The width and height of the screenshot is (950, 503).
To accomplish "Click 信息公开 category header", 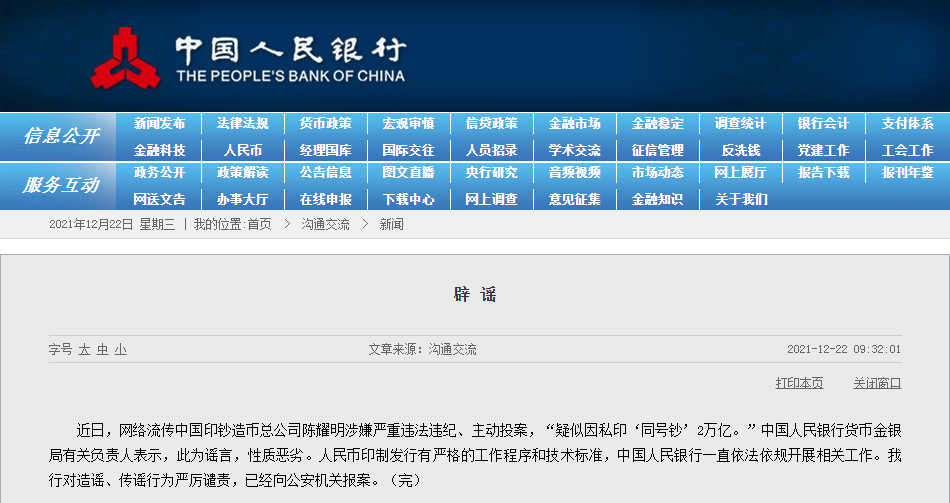I will click(x=61, y=136).
